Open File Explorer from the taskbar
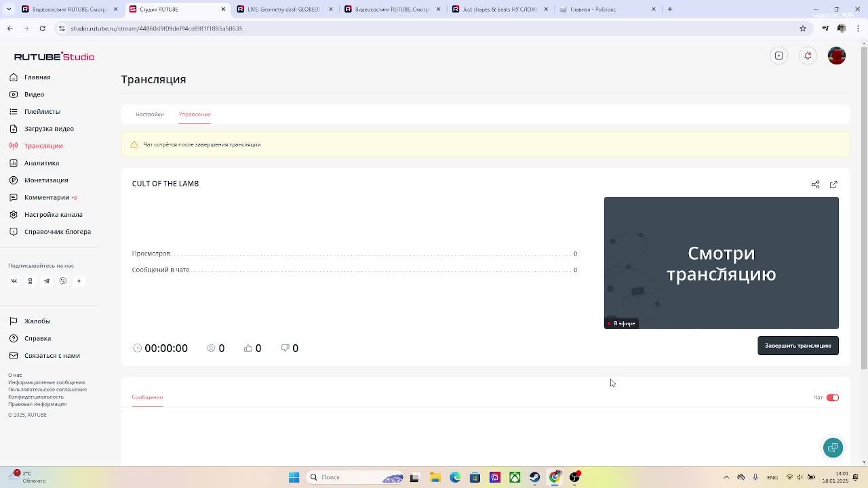868x488 pixels. [435, 478]
